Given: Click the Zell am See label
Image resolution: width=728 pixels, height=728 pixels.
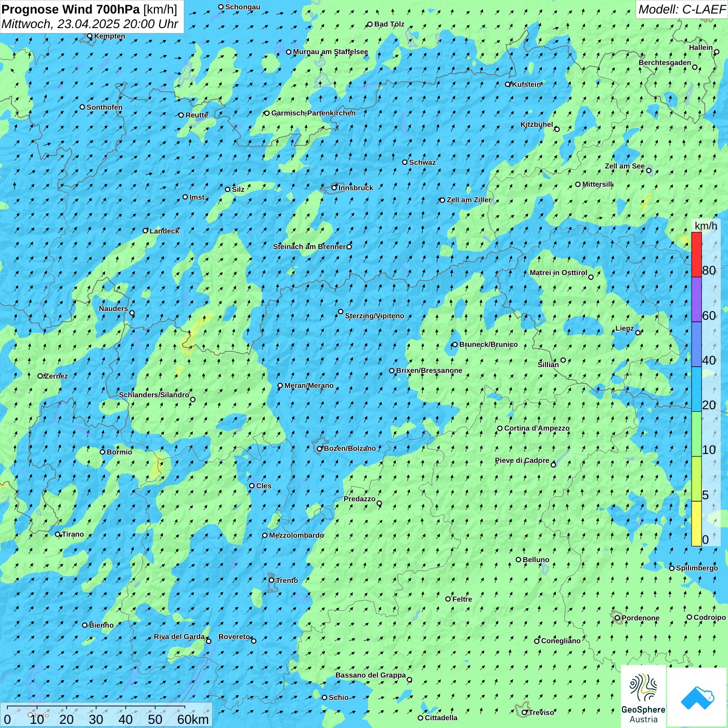Looking at the screenshot, I should tap(625, 166).
